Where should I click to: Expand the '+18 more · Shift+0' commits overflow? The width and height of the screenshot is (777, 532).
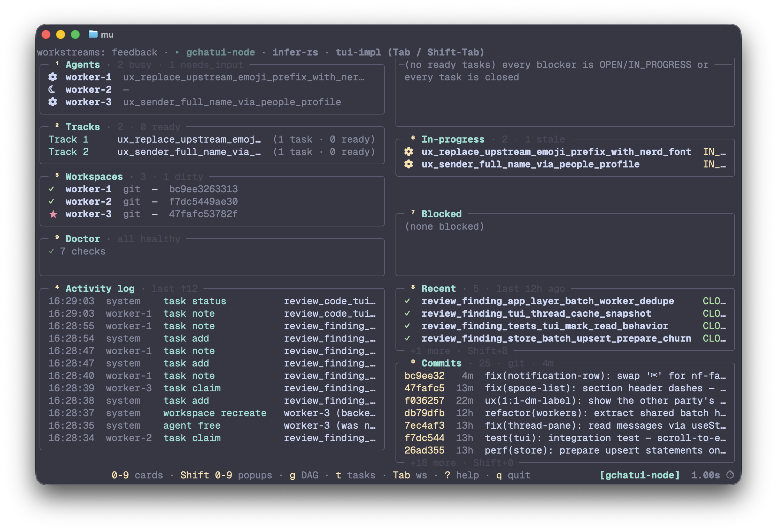point(462,463)
